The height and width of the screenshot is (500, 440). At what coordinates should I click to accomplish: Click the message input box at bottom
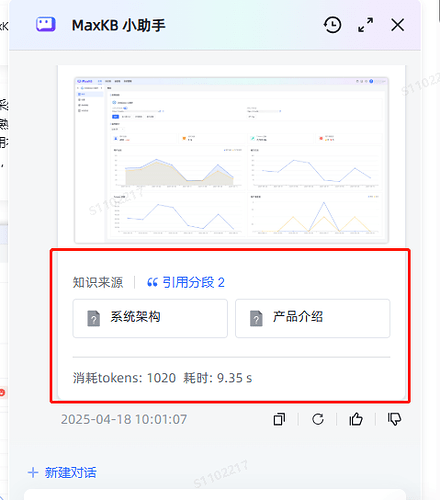tap(215, 494)
